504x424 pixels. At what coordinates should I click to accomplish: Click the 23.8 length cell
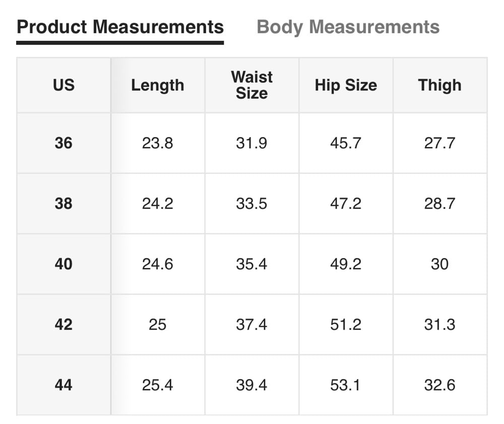coord(157,143)
